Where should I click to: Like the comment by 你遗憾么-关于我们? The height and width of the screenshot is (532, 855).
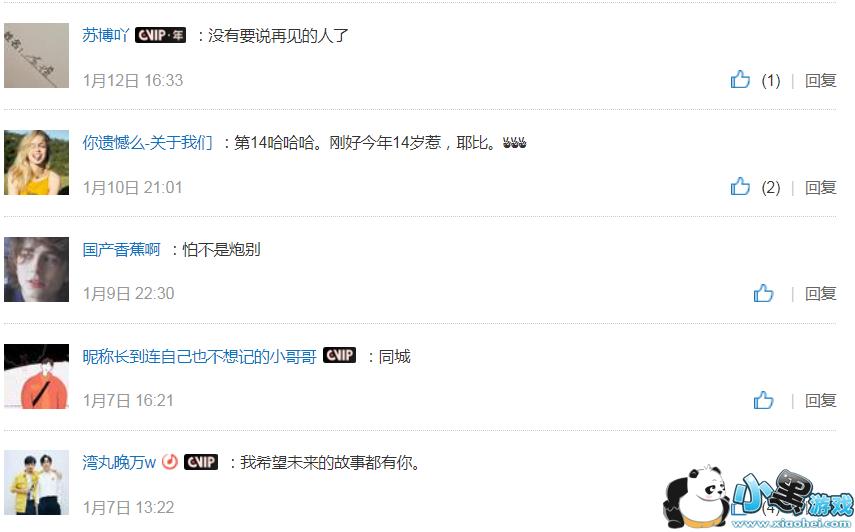[740, 186]
